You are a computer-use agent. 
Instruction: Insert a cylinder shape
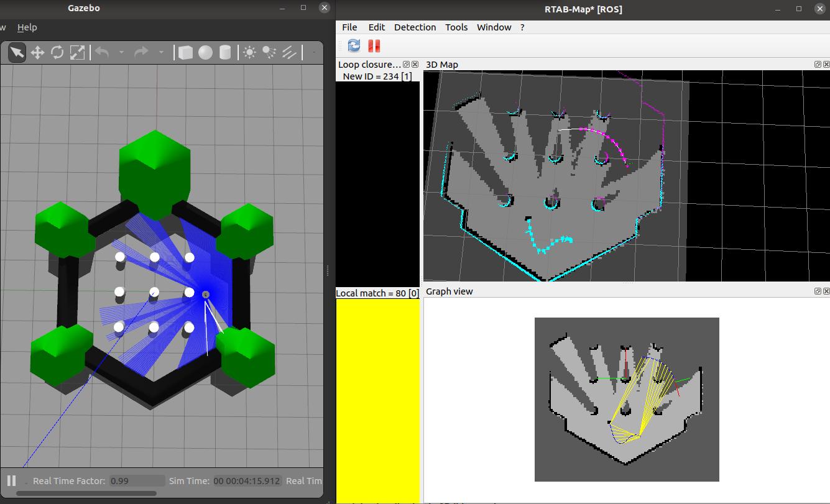tap(225, 53)
